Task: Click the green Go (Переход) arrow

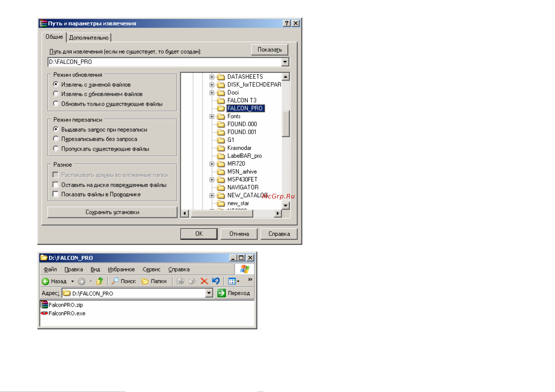Action: click(x=221, y=293)
